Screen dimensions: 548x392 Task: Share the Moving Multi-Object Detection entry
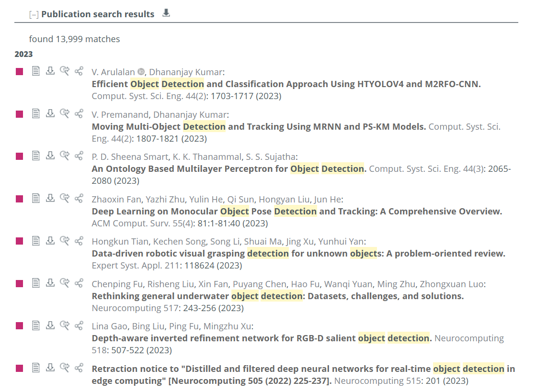pyautogui.click(x=79, y=113)
